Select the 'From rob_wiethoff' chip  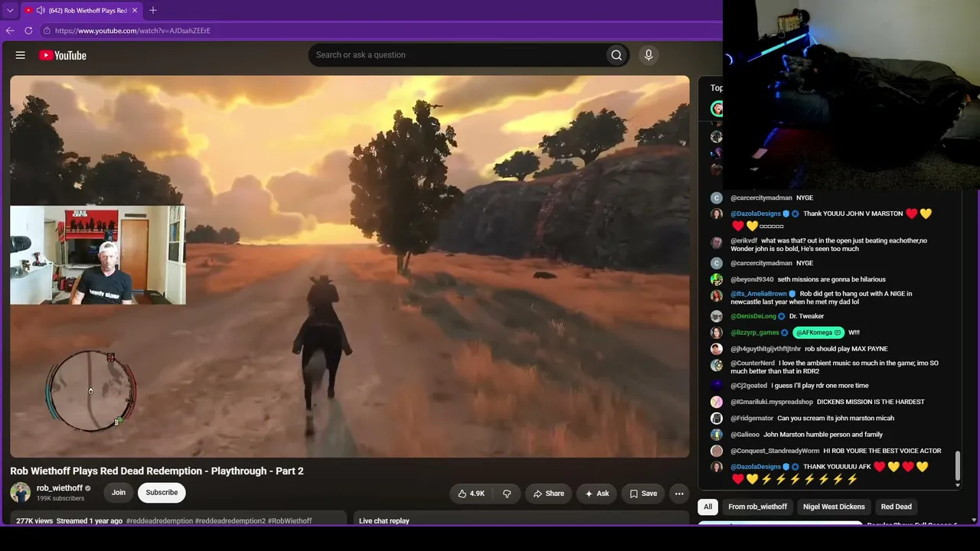(758, 507)
